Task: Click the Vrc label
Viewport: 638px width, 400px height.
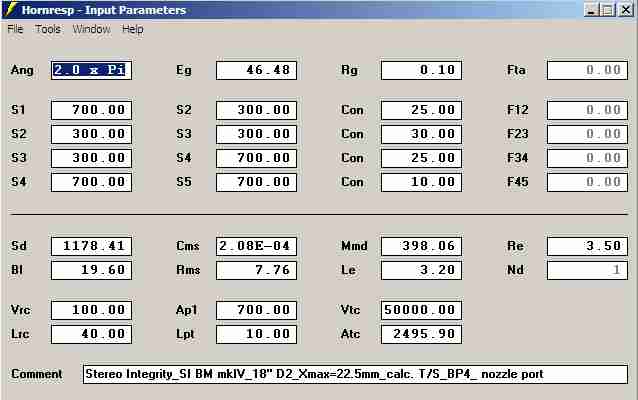Action: click(21, 310)
